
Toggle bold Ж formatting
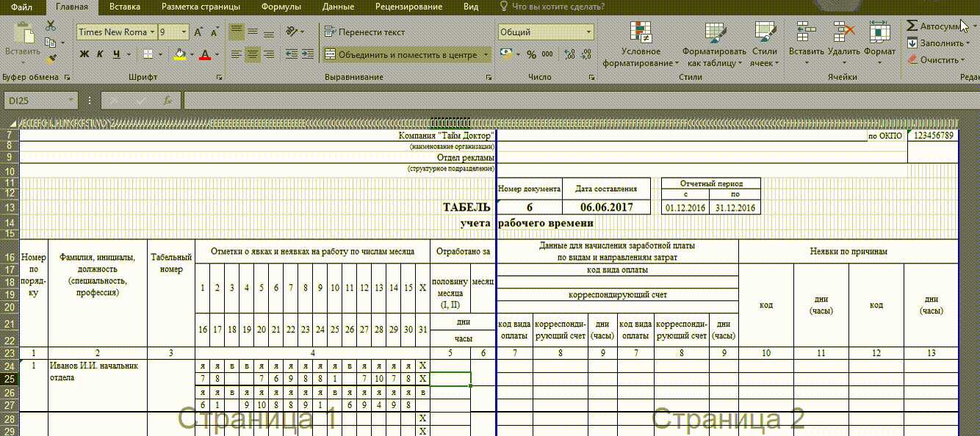click(84, 54)
